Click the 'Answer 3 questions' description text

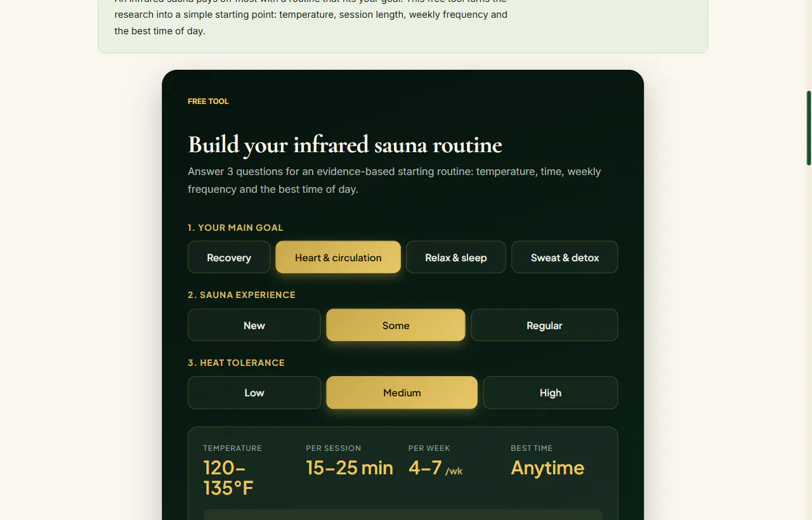(395, 180)
